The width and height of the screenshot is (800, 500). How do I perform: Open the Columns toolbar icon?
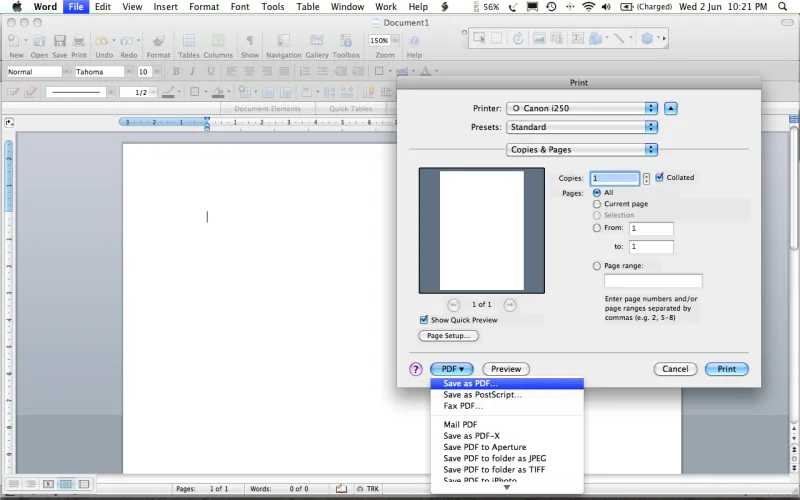tap(218, 41)
